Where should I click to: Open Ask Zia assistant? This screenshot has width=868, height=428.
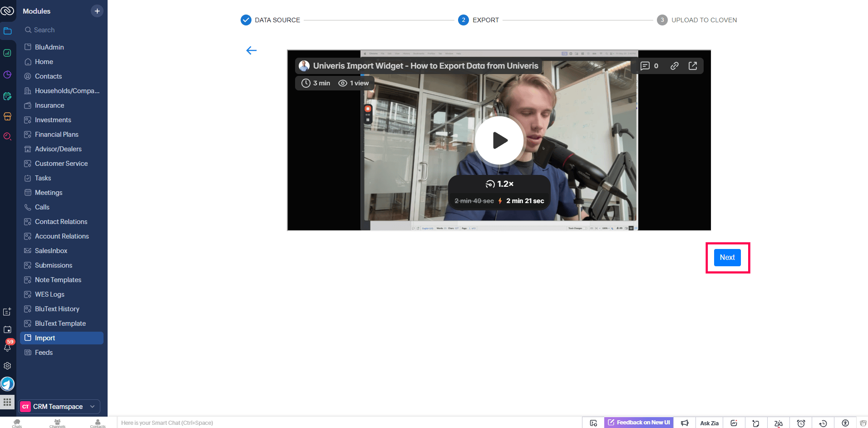point(709,423)
